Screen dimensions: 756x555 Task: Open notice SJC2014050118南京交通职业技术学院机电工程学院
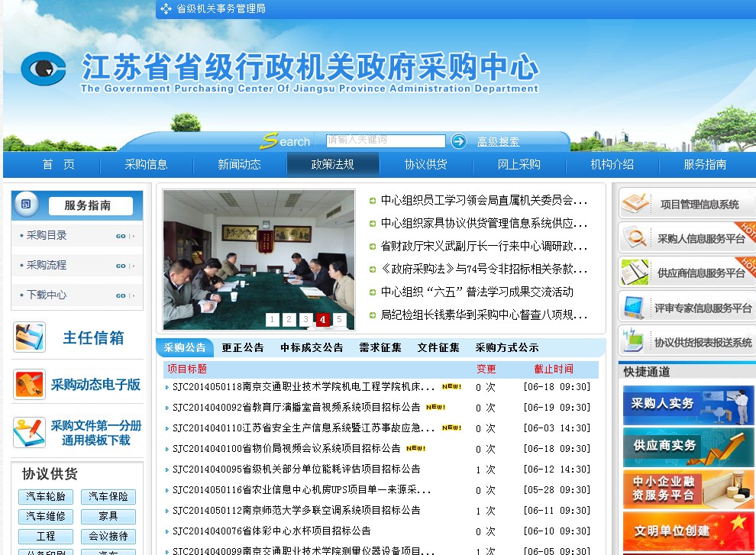304,387
